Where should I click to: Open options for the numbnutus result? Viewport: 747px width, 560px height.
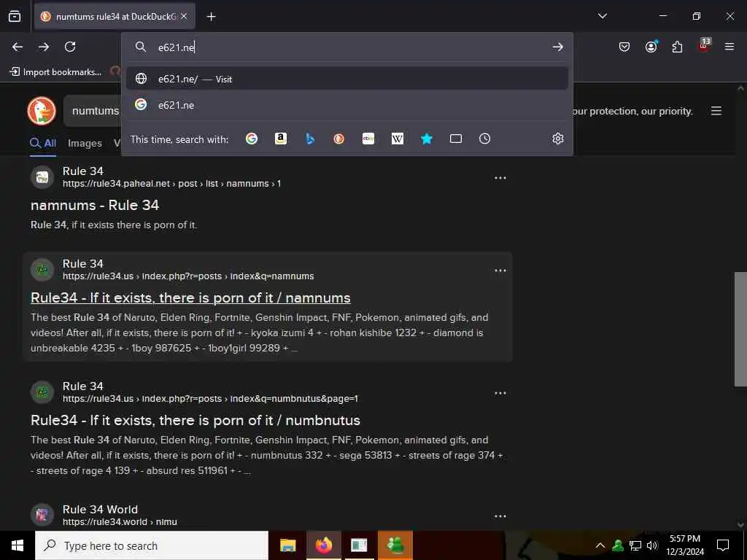500,393
